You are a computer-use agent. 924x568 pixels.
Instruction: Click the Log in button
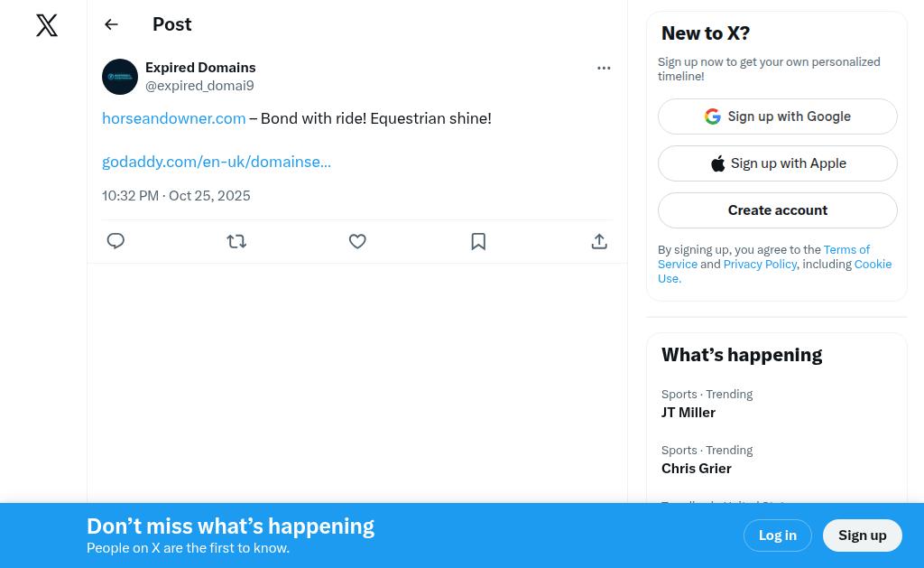778,535
